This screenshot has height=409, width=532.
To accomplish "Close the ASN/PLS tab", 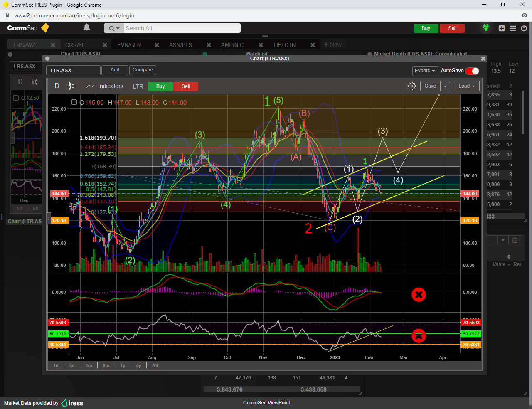I will pos(209,45).
